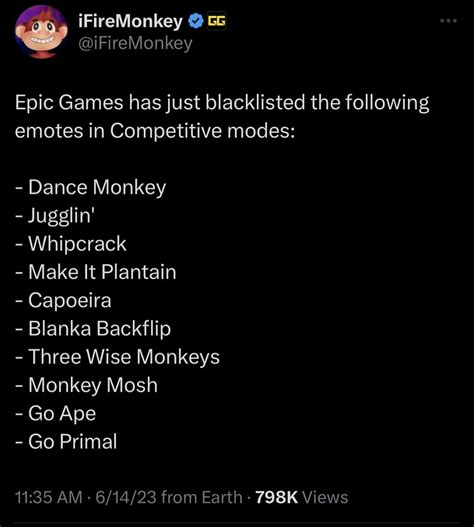Viewport: 474px width, 527px height.
Task: Click the yellow GG affiliate badge
Action: (216, 21)
